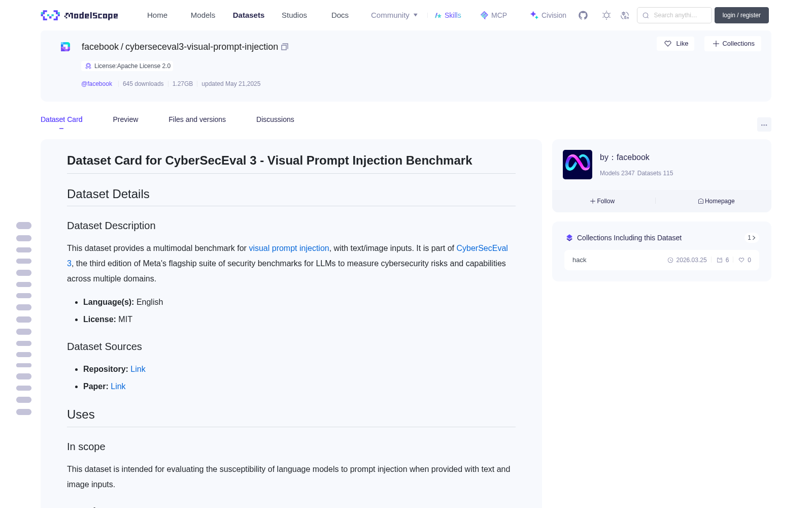The image size is (812, 508).
Task: Click the Uses heading
Action: point(81,415)
